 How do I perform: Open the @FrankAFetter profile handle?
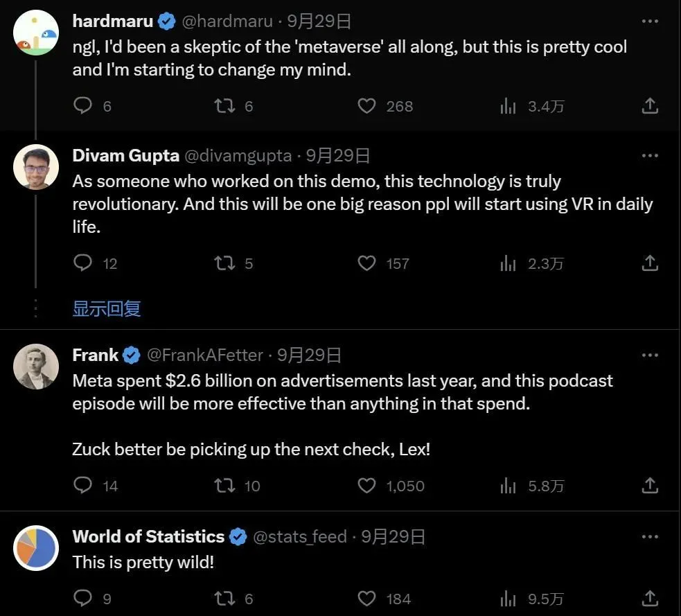(x=204, y=355)
